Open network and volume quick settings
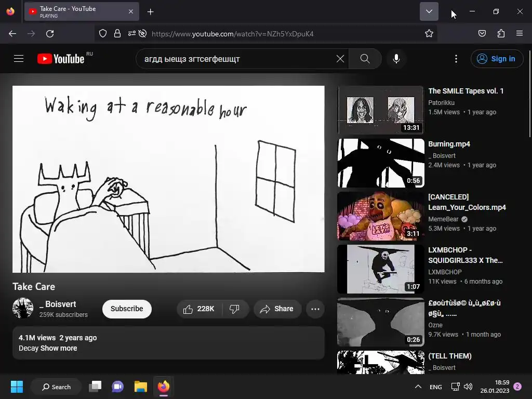This screenshot has height=399, width=532. [462, 387]
